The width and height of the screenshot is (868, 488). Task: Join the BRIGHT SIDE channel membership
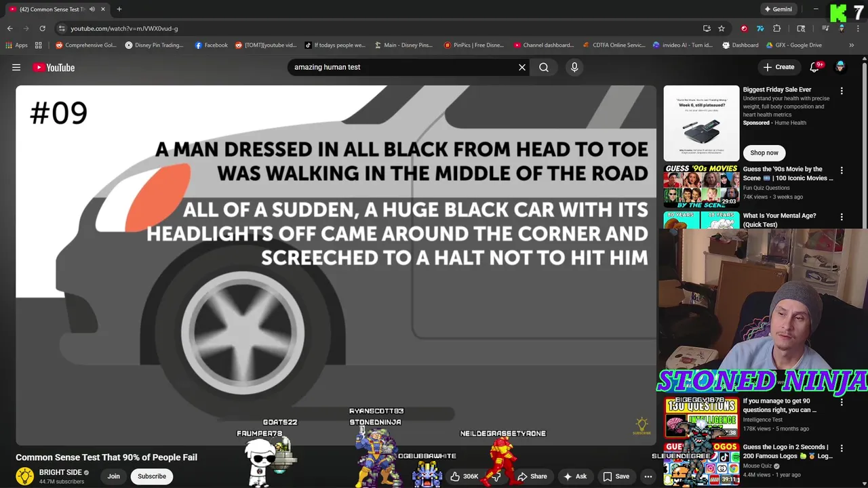113,476
